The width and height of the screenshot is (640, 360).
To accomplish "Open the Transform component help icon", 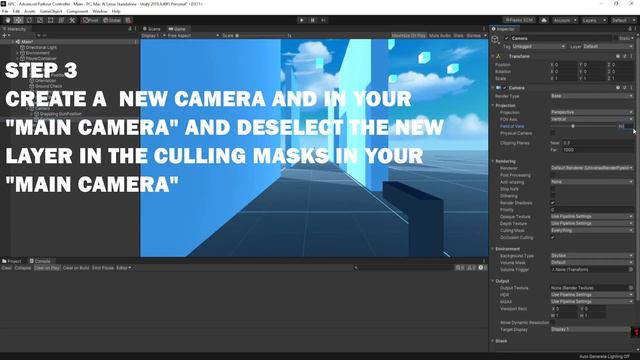I will pos(618,56).
